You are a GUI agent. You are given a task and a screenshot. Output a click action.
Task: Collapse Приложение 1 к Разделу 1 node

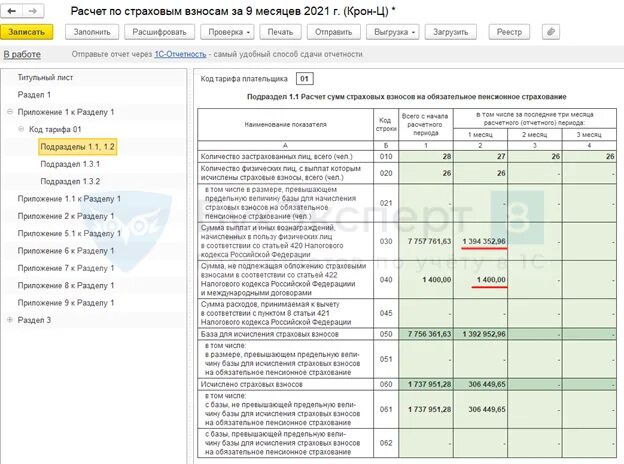pos(10,112)
